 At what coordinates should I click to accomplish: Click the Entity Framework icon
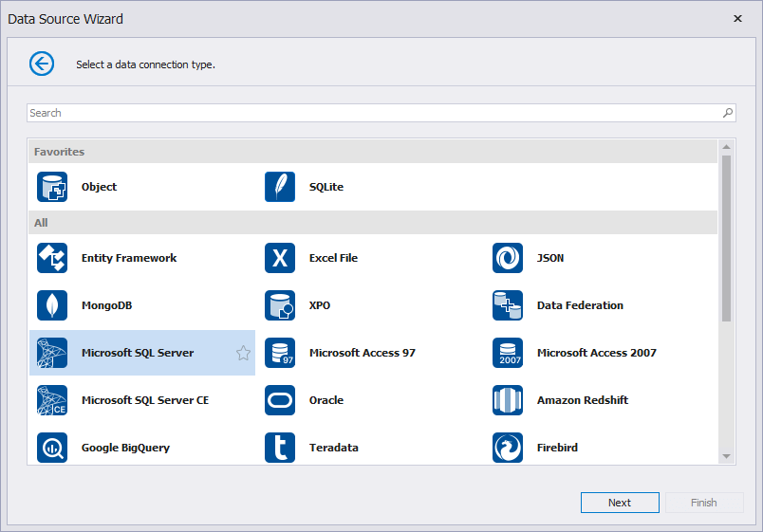click(x=52, y=258)
